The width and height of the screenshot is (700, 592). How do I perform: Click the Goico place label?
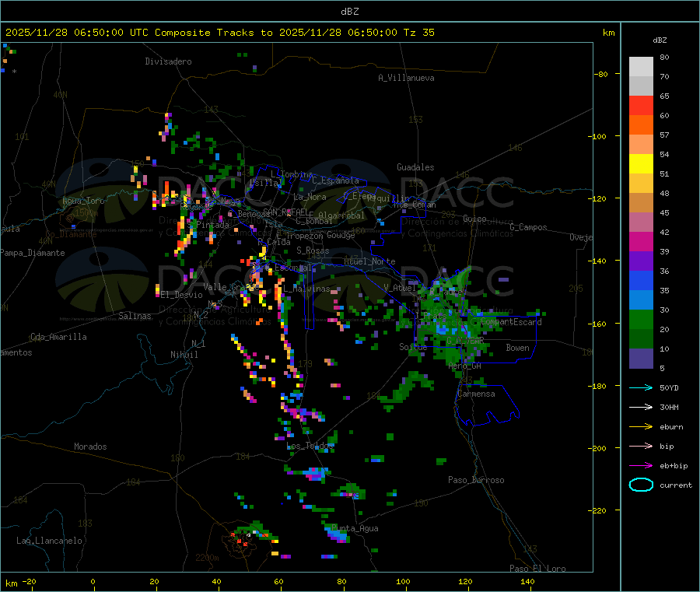point(474,219)
